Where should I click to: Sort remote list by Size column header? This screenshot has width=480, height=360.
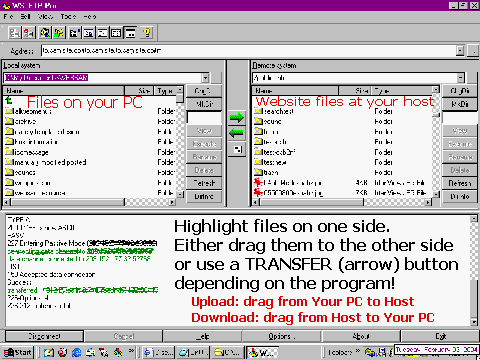tap(355, 91)
